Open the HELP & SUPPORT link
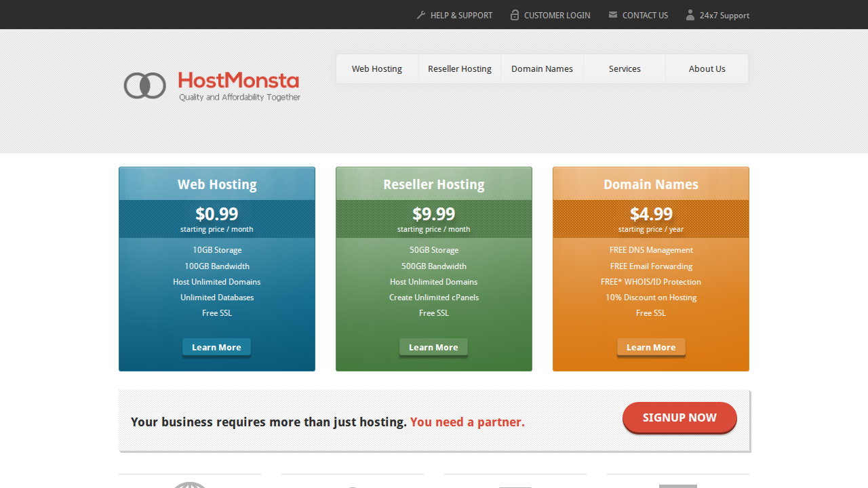868x488 pixels. pyautogui.click(x=461, y=15)
